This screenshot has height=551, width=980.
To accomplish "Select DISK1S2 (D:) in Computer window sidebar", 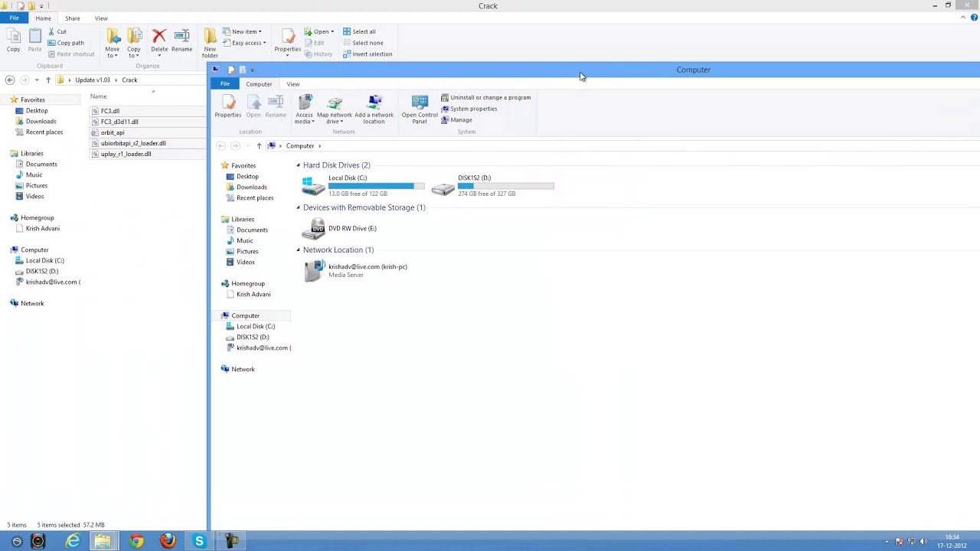I will (x=253, y=337).
